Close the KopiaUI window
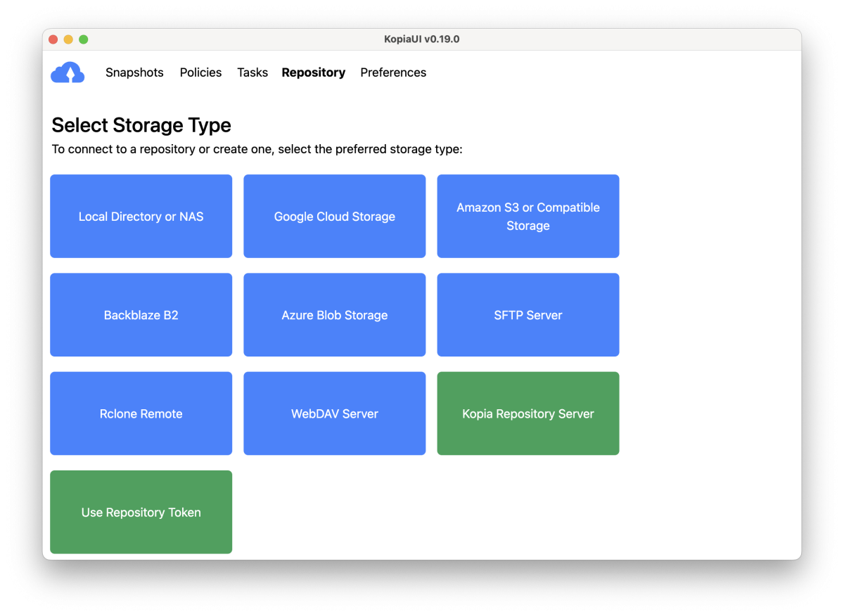The height and width of the screenshot is (616, 844). coord(53,39)
